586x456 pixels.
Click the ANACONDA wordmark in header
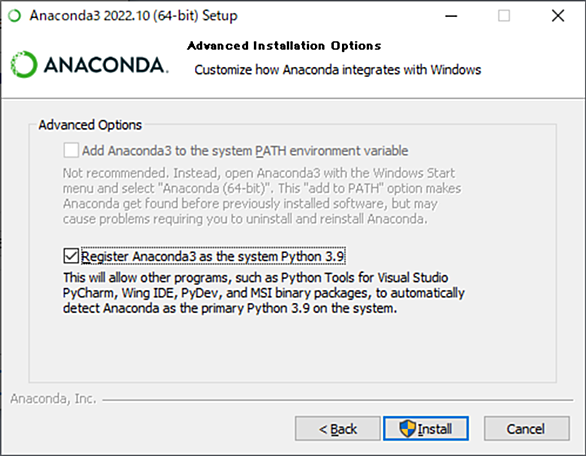[x=106, y=65]
